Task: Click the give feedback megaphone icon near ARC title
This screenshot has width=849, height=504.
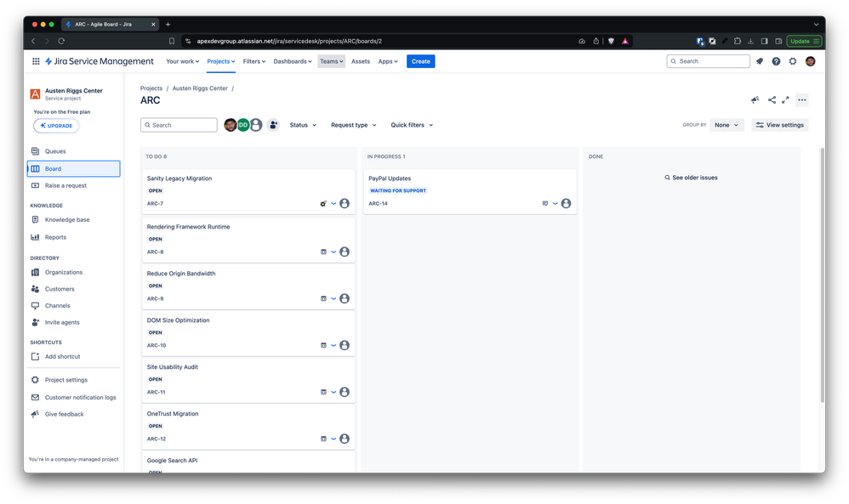Action: pos(755,100)
